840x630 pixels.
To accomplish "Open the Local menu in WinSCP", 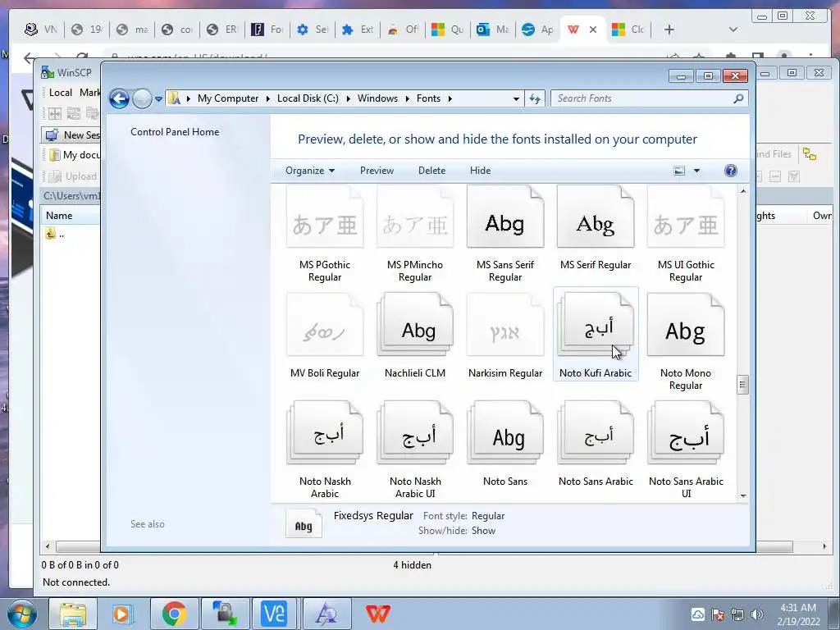I will click(61, 93).
